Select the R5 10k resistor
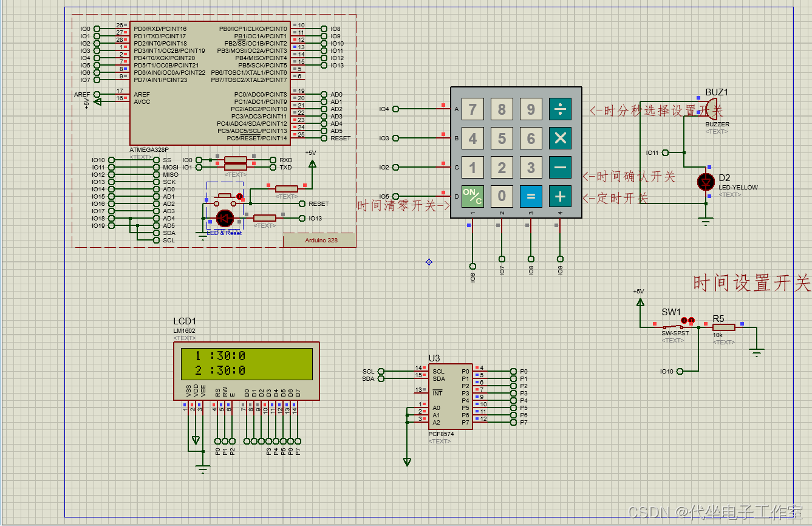This screenshot has height=526, width=812. 724,327
